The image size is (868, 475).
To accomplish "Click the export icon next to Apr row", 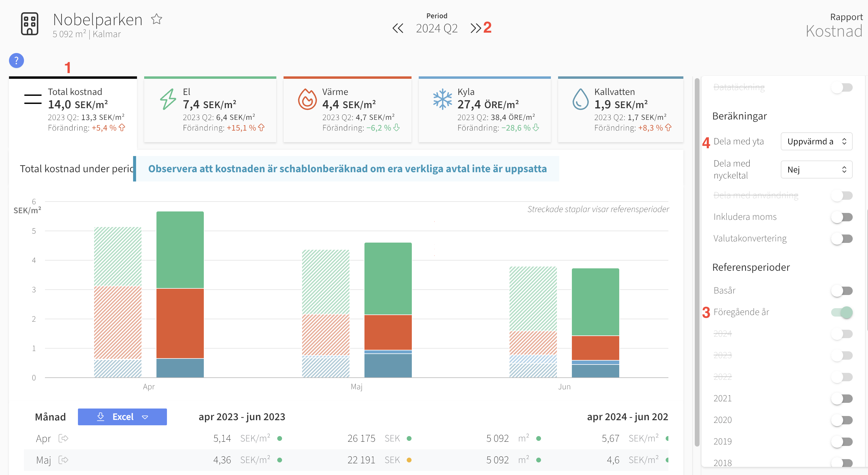I will click(x=63, y=438).
